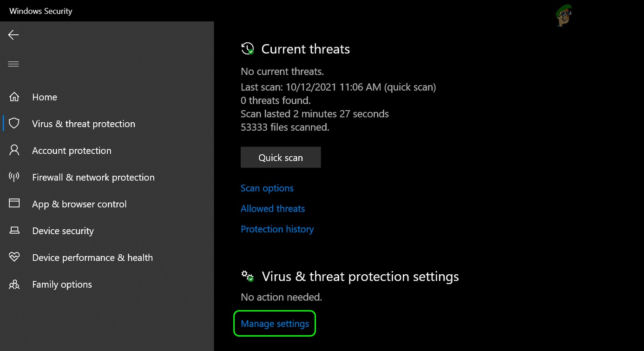The image size is (644, 351).
Task: Click the gear icon beside Virus & threat protection settings
Action: 248,276
